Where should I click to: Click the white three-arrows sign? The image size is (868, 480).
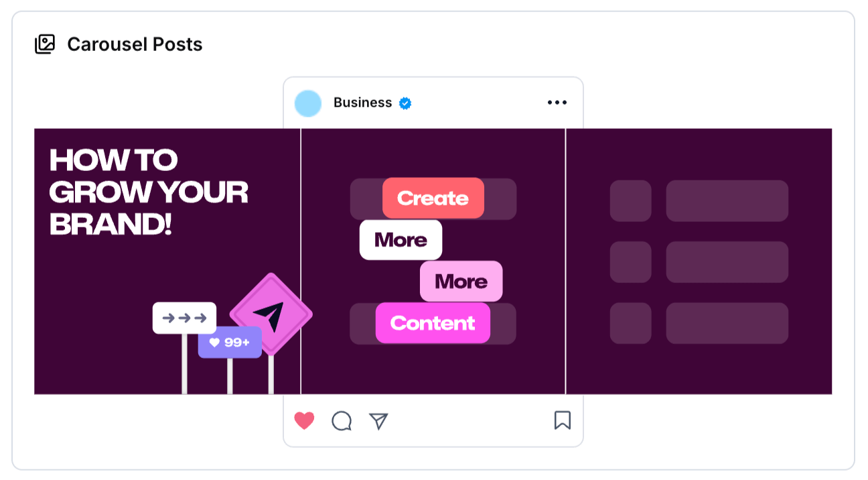point(184,318)
